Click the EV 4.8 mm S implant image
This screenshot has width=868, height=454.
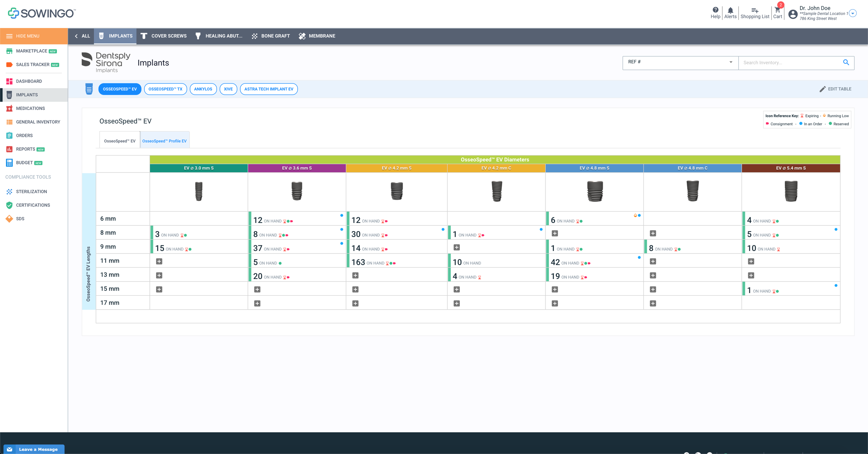point(595,191)
